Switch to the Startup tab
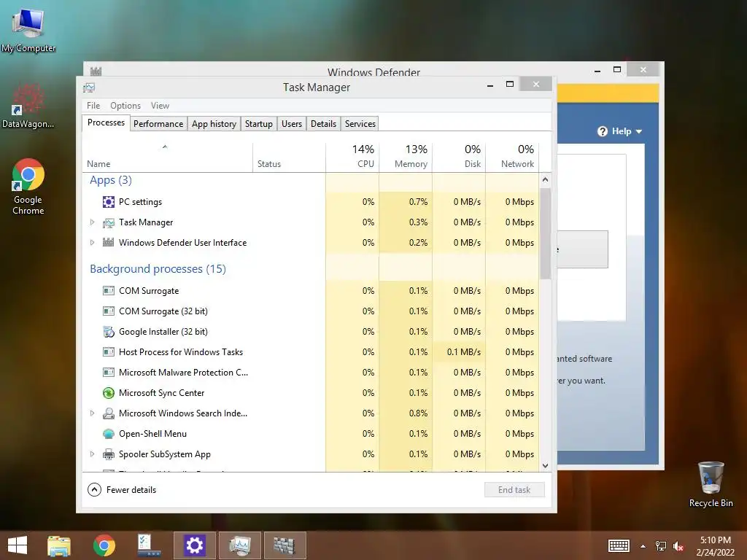Screen dimensions: 747x560 click(x=259, y=124)
